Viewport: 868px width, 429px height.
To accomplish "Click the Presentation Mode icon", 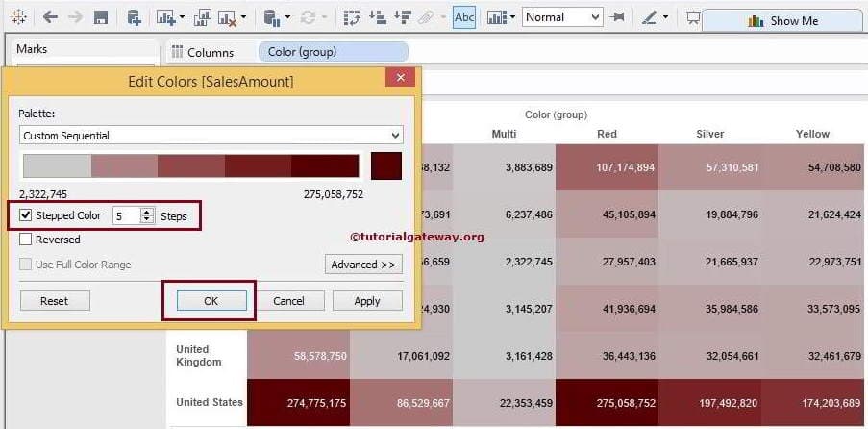I will (x=692, y=17).
